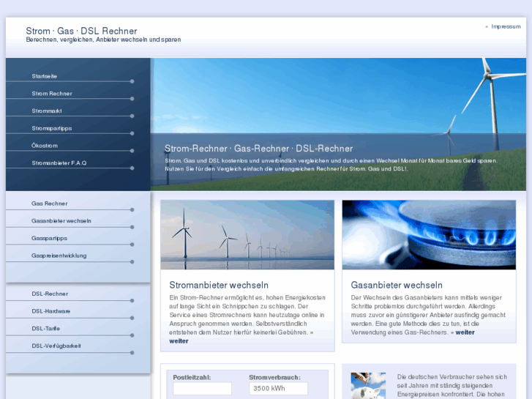Open the Gas Rechner link
The width and height of the screenshot is (532, 399).
pos(49,204)
